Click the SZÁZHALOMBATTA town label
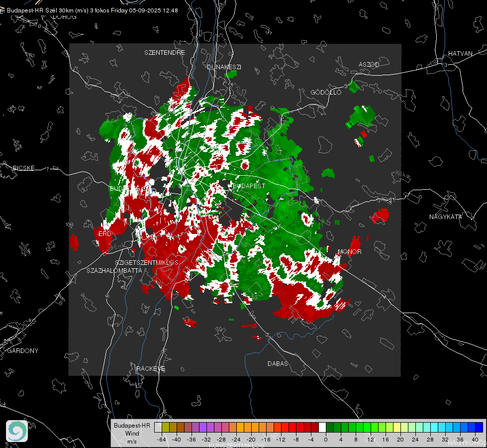Viewport: 487px width, 448px height. point(114,270)
